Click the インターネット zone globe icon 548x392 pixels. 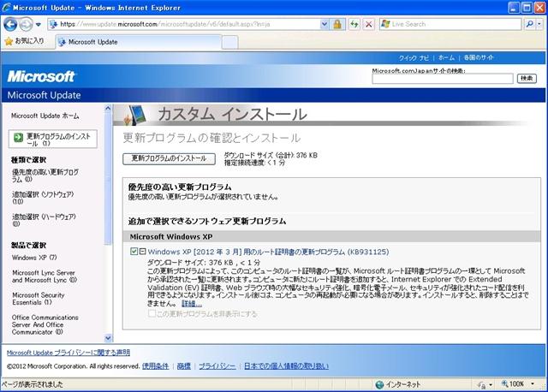coord(379,384)
